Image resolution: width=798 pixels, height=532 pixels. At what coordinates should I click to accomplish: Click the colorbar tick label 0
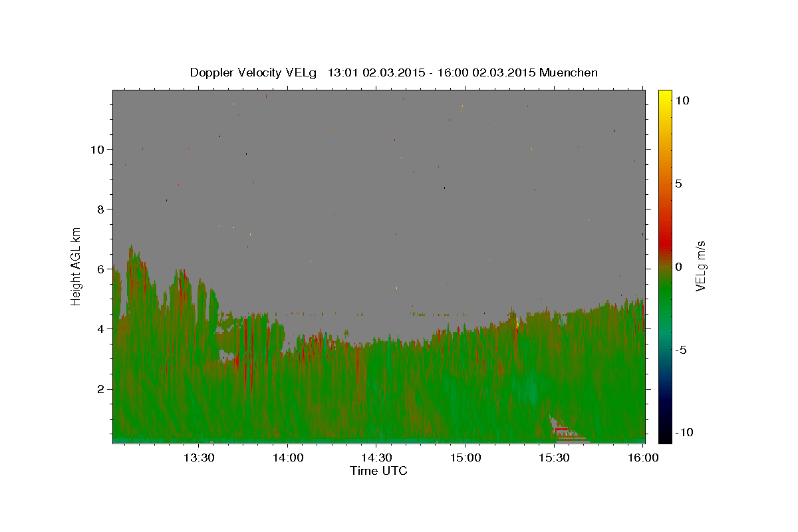pos(678,267)
